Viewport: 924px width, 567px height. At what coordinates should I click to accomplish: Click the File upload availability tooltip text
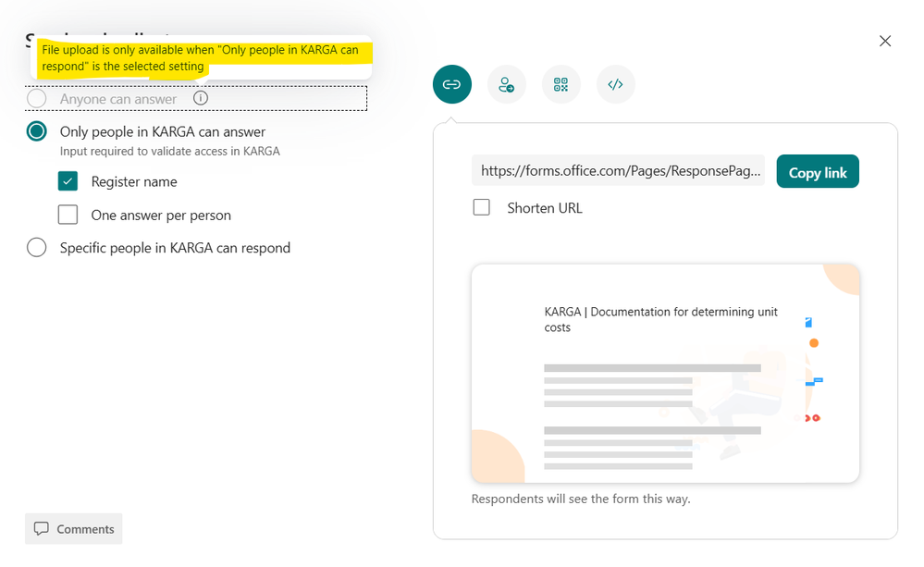tap(200, 57)
